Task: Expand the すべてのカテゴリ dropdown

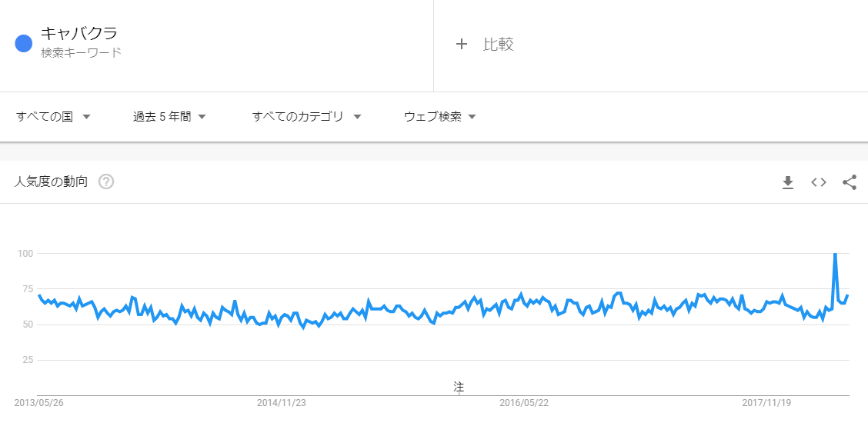Action: click(x=307, y=117)
